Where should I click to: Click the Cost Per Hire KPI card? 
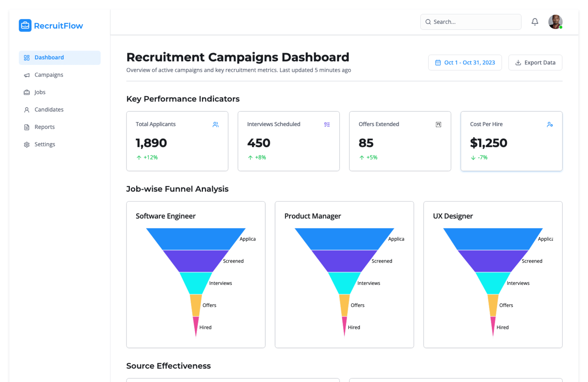511,141
